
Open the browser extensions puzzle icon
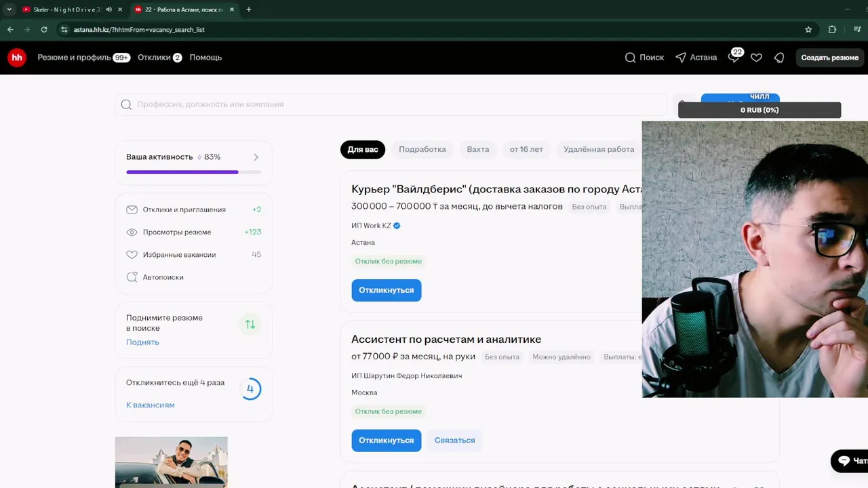pos(832,29)
